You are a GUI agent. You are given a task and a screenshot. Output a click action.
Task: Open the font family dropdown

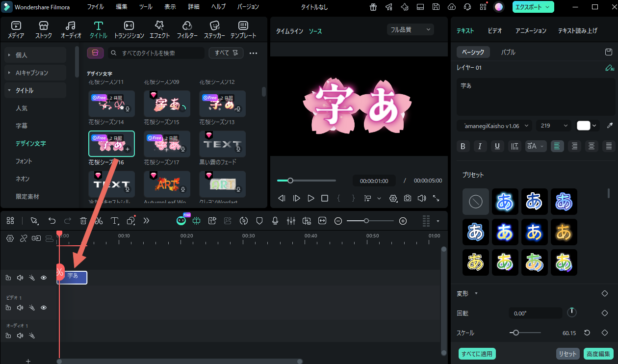click(x=494, y=126)
